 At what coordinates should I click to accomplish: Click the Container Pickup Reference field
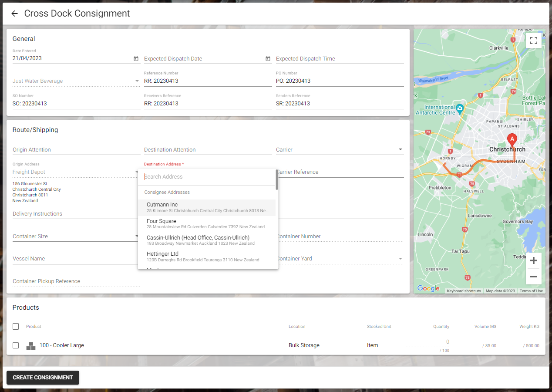76,281
